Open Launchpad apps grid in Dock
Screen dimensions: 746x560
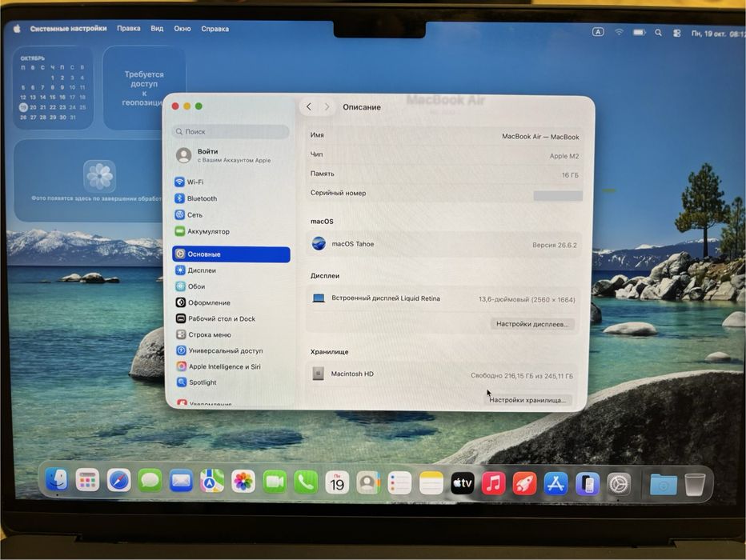[87, 481]
